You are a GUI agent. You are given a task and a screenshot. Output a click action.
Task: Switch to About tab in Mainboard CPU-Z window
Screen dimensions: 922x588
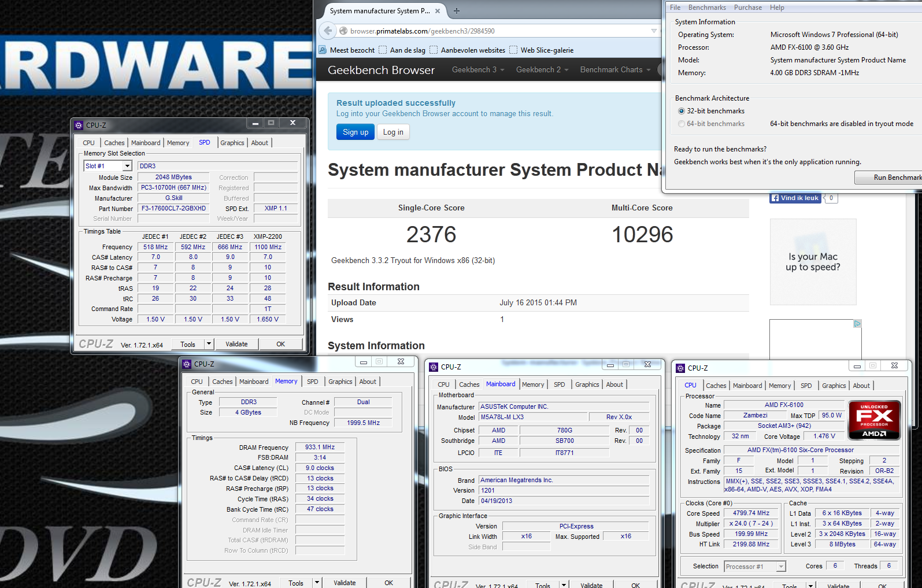tap(614, 384)
